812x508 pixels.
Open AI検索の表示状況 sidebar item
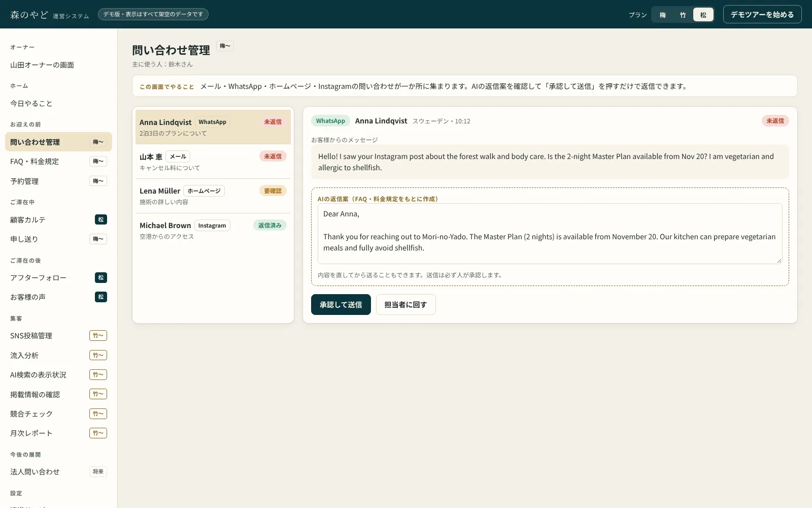58,374
